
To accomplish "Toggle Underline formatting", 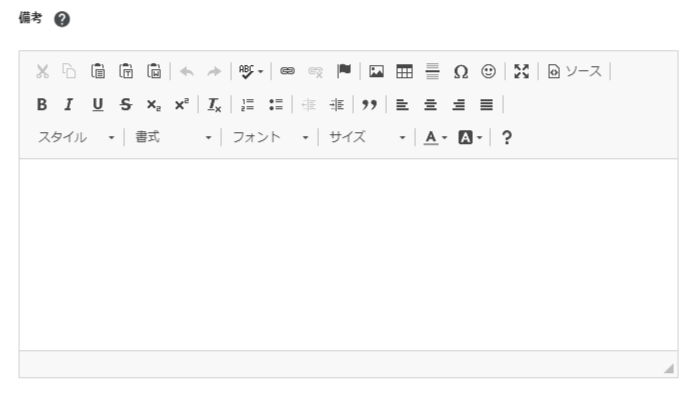I will click(98, 105).
